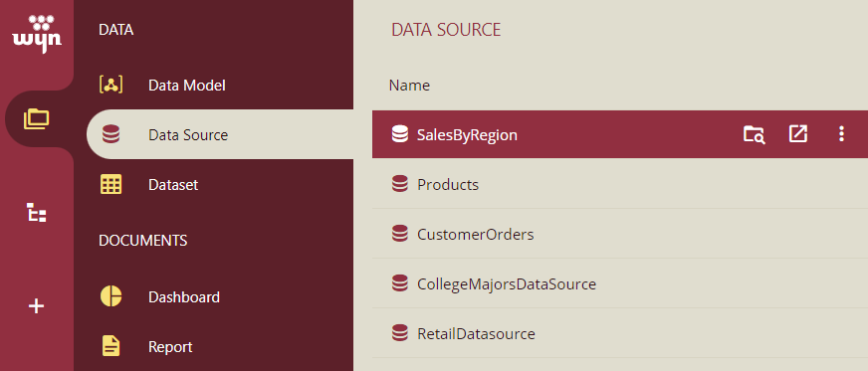The width and height of the screenshot is (868, 371).
Task: Click the CustomerOrders database icon
Action: tap(400, 234)
